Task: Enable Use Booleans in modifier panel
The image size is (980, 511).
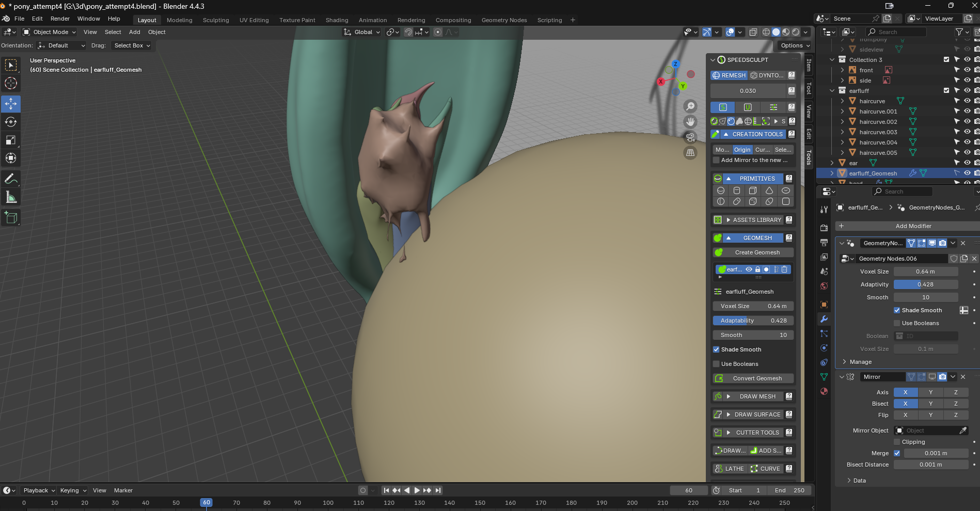Action: (x=897, y=323)
